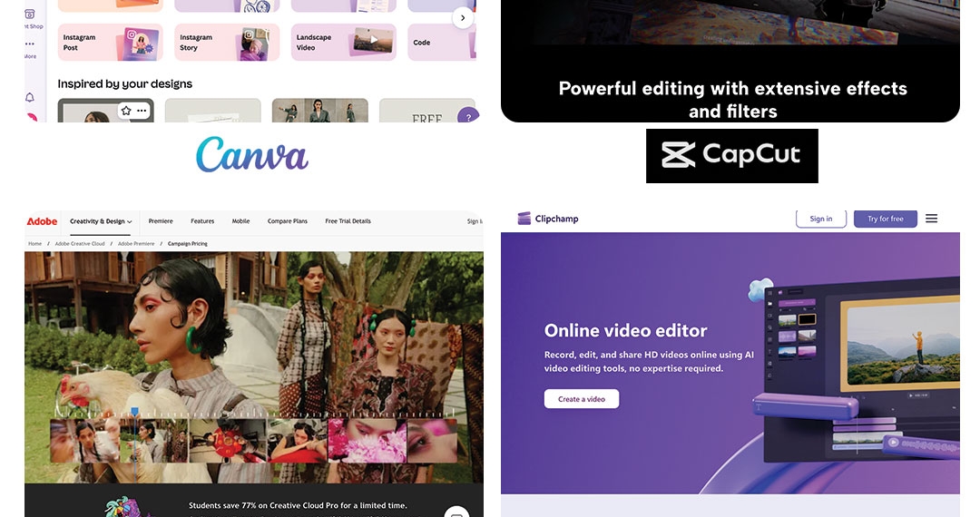The height and width of the screenshot is (517, 980).
Task: Click Students save 77% banner text
Action: [x=298, y=505]
